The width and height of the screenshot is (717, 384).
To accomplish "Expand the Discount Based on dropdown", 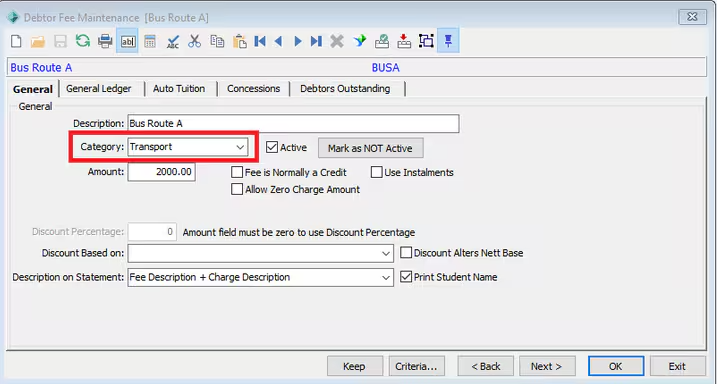I will pyautogui.click(x=261, y=253).
